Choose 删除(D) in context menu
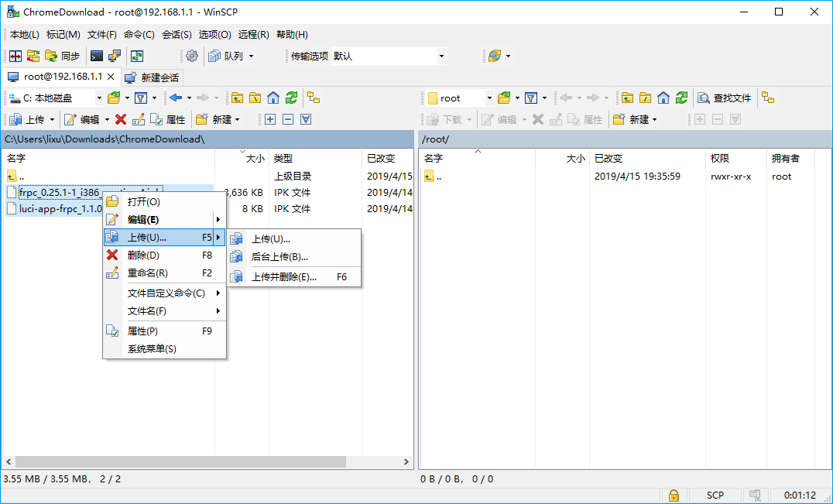833x504 pixels. click(165, 255)
